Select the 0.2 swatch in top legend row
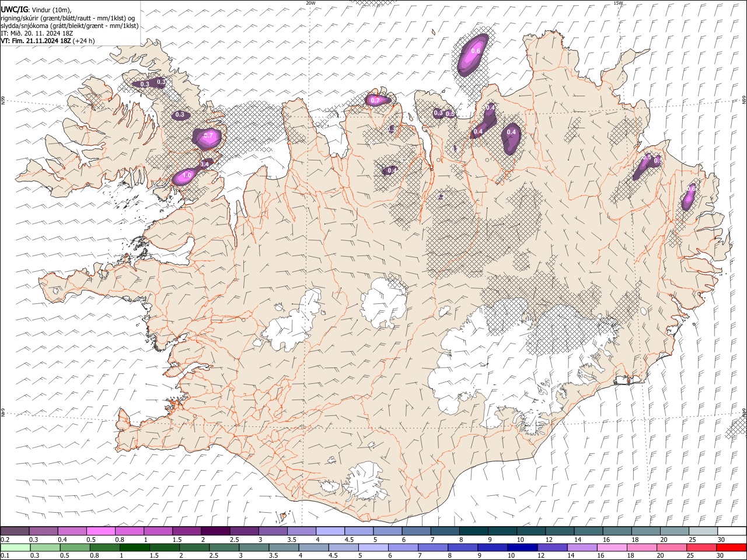Image resolution: width=747 pixels, height=560 pixels. [x=15, y=531]
